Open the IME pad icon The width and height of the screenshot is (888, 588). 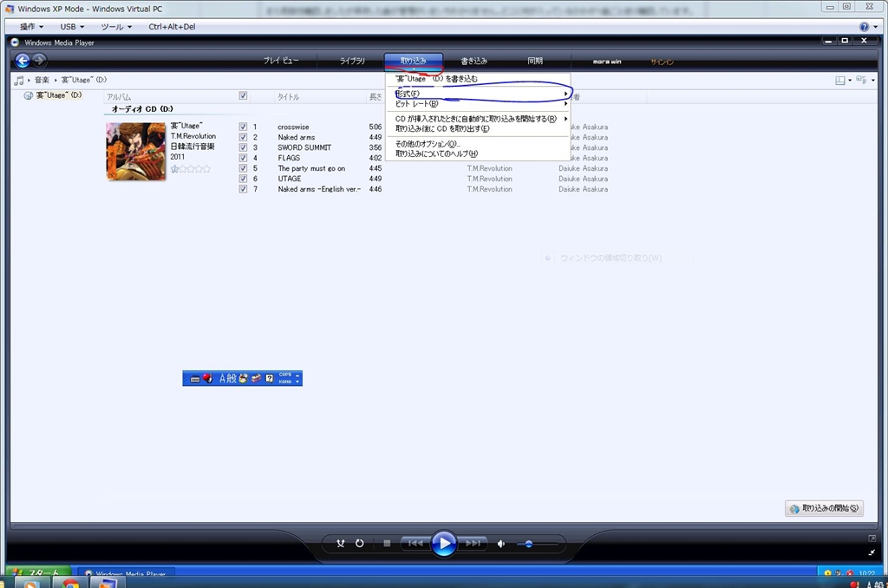click(x=243, y=378)
